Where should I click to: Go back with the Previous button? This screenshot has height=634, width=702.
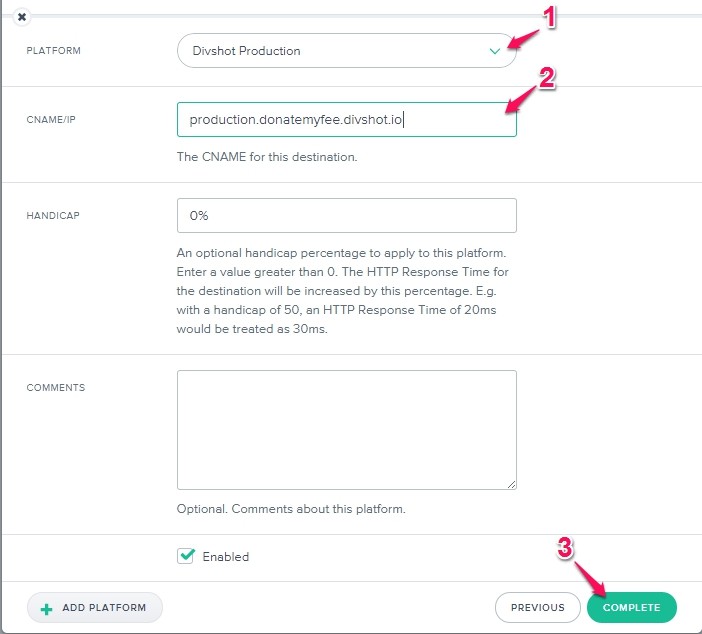(537, 607)
